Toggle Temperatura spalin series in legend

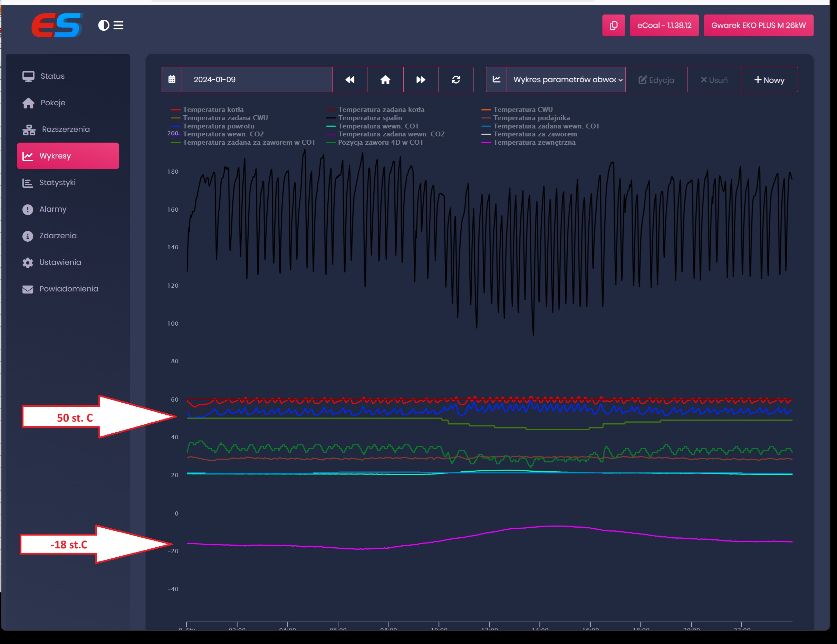tap(369, 118)
